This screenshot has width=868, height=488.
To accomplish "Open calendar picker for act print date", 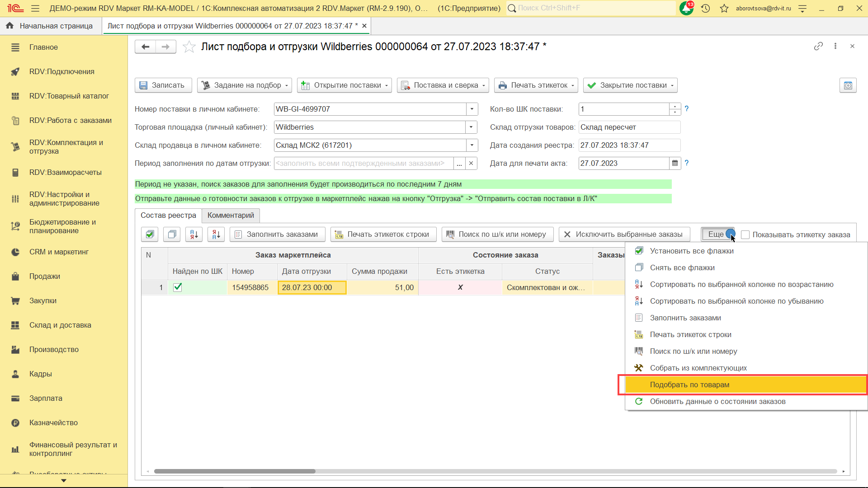I will 675,163.
